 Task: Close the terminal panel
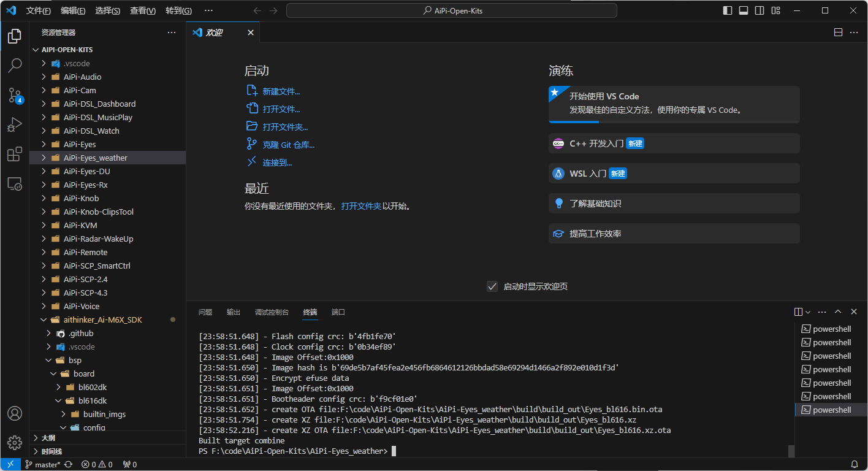(854, 312)
